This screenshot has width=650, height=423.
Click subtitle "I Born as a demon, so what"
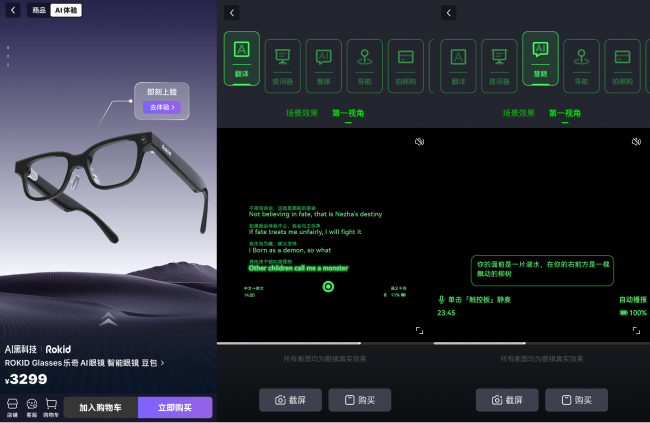(x=290, y=250)
